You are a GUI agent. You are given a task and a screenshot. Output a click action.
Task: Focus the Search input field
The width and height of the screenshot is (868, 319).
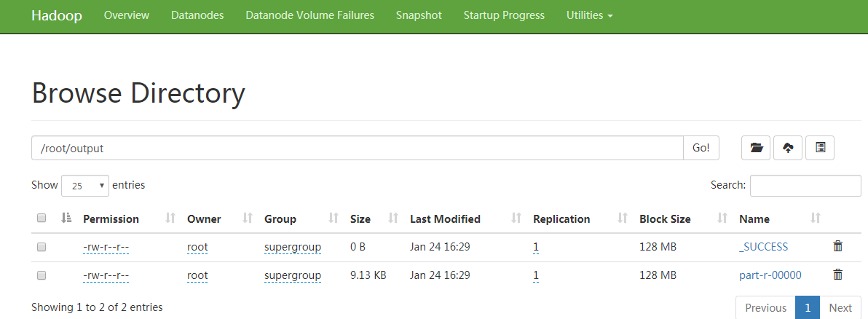(805, 186)
